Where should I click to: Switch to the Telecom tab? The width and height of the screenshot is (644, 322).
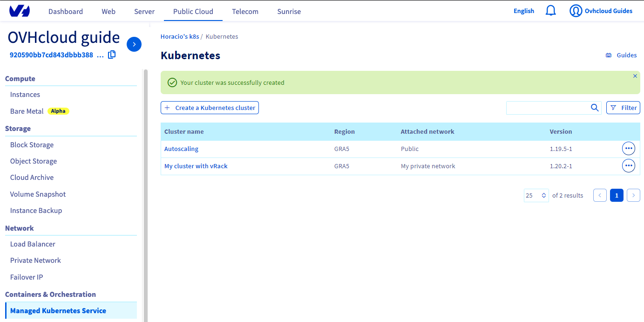245,11
